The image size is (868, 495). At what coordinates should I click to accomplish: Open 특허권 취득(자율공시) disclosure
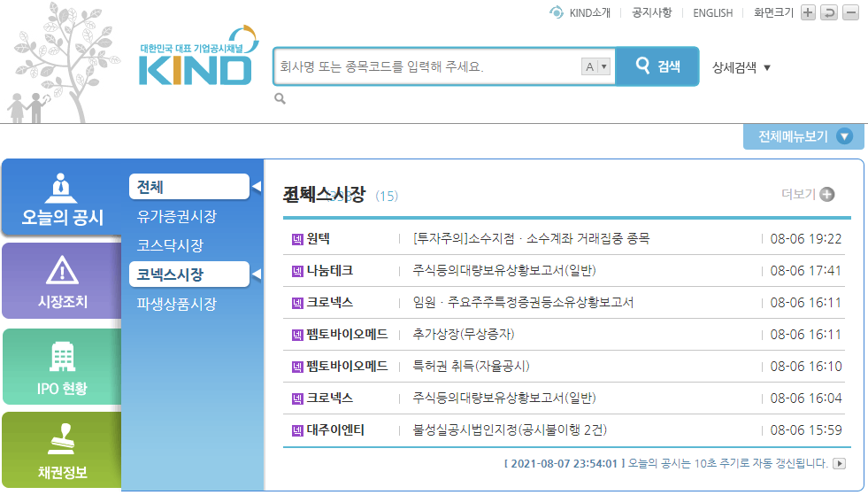(x=471, y=366)
